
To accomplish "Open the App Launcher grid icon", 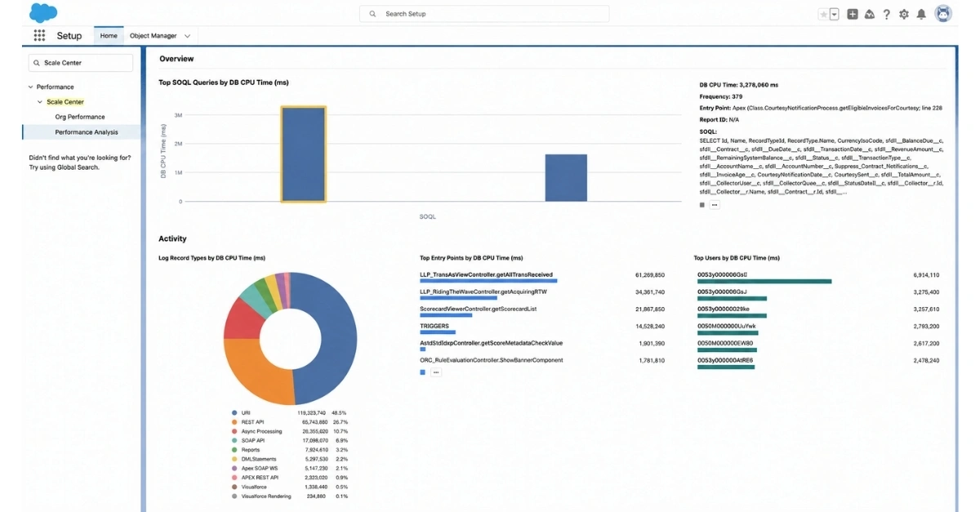I will click(39, 36).
